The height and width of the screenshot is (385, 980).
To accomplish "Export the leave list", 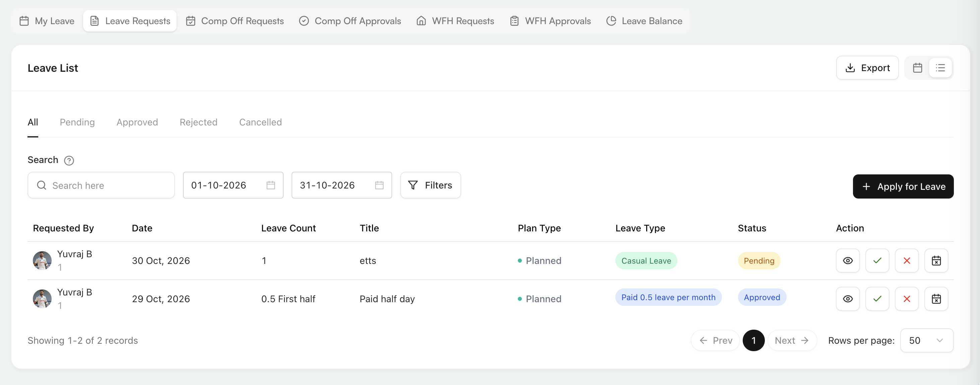I will [x=867, y=68].
